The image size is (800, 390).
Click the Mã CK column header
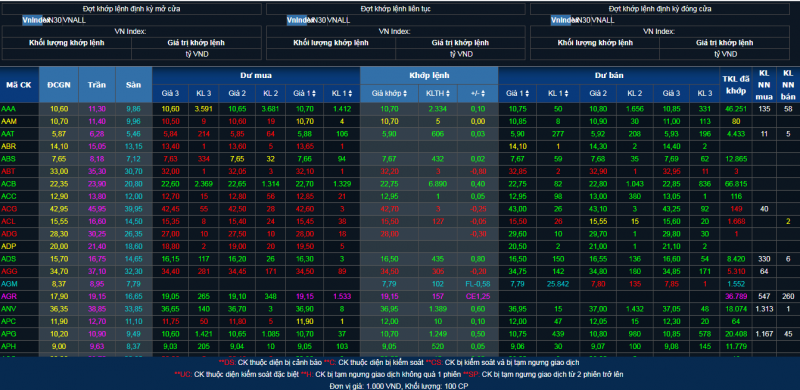pyautogui.click(x=19, y=84)
